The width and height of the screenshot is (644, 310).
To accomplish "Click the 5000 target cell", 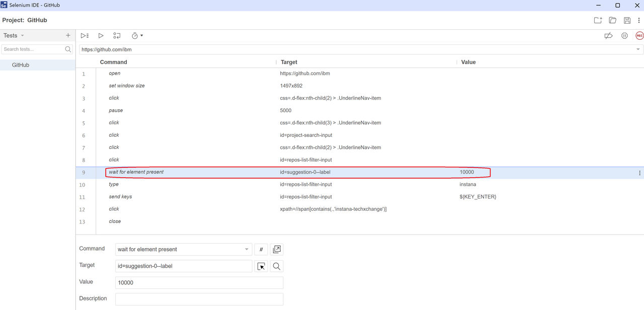I will click(x=286, y=111).
